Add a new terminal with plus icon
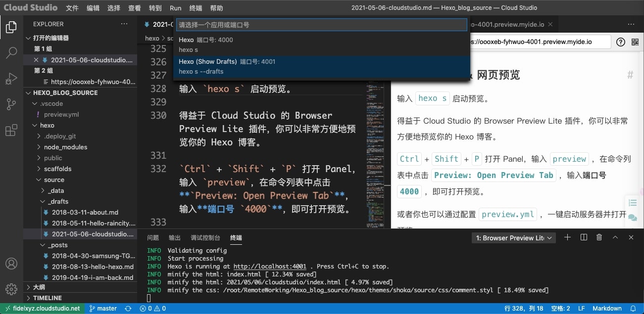Image resolution: width=644 pixels, height=314 pixels. pyautogui.click(x=568, y=237)
